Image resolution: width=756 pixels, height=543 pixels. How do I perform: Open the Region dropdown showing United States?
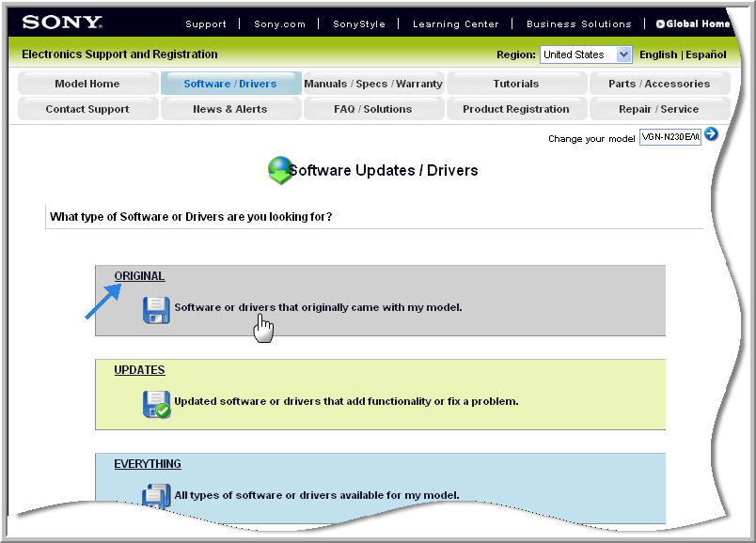point(586,54)
